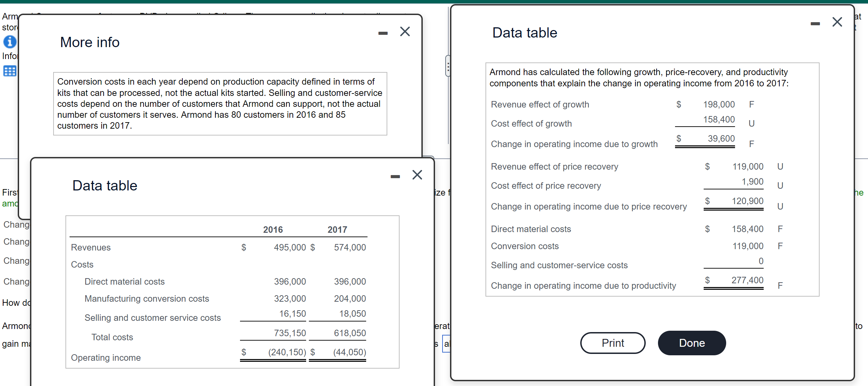Minimize the More info dialog

[x=383, y=32]
